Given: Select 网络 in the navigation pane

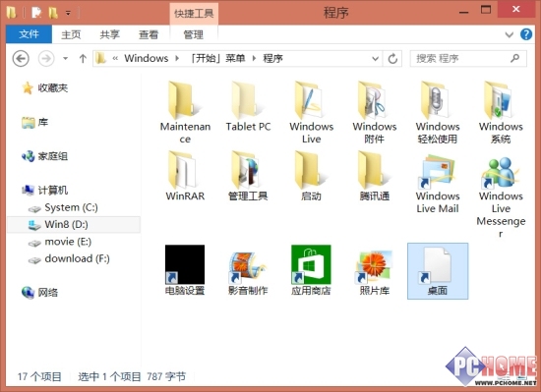Looking at the screenshot, I should (x=39, y=293).
